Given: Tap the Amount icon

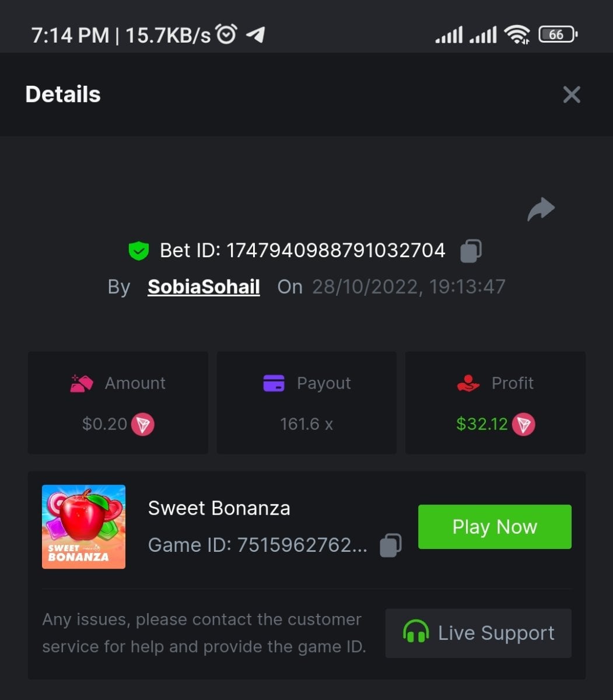Looking at the screenshot, I should tap(82, 383).
